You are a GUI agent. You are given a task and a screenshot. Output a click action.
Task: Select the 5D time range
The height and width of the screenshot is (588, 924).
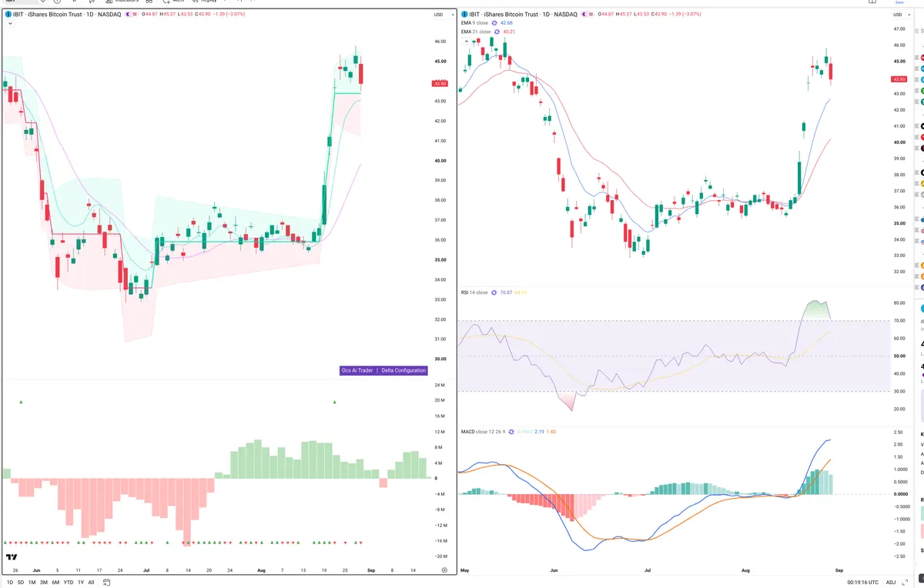pos(21,582)
